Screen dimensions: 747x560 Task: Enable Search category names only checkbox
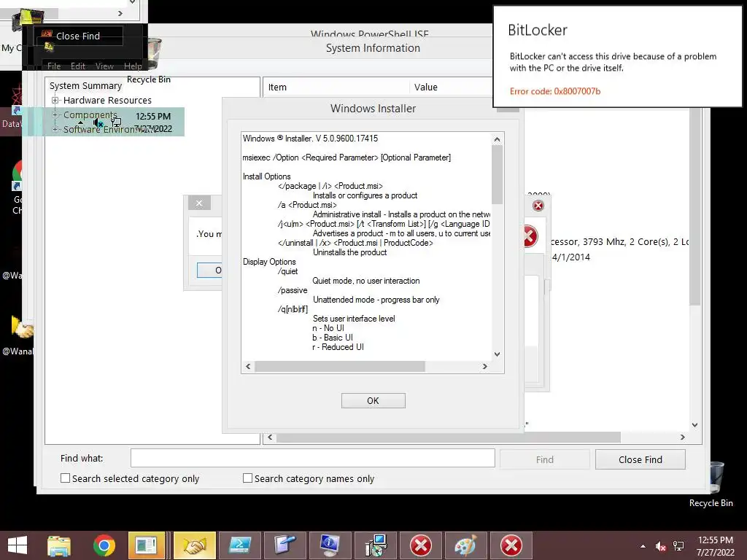[x=248, y=478]
